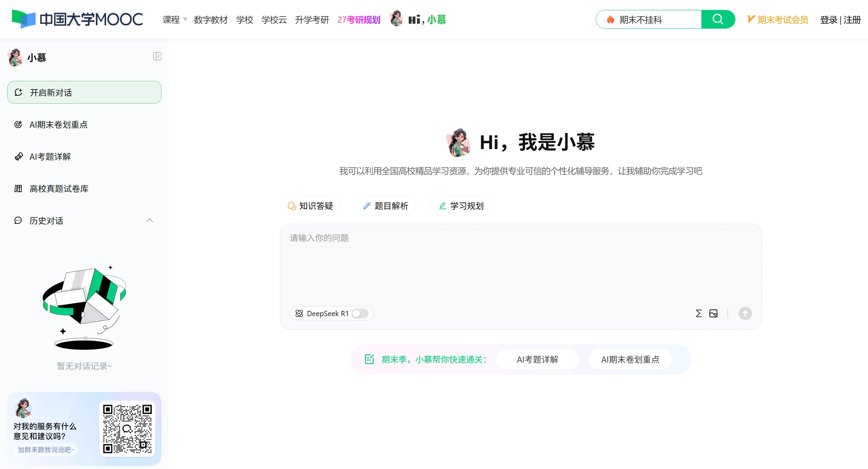Click the AI期末卷划重点 quick button below input
Screen dimensions: 868x469
point(630,359)
